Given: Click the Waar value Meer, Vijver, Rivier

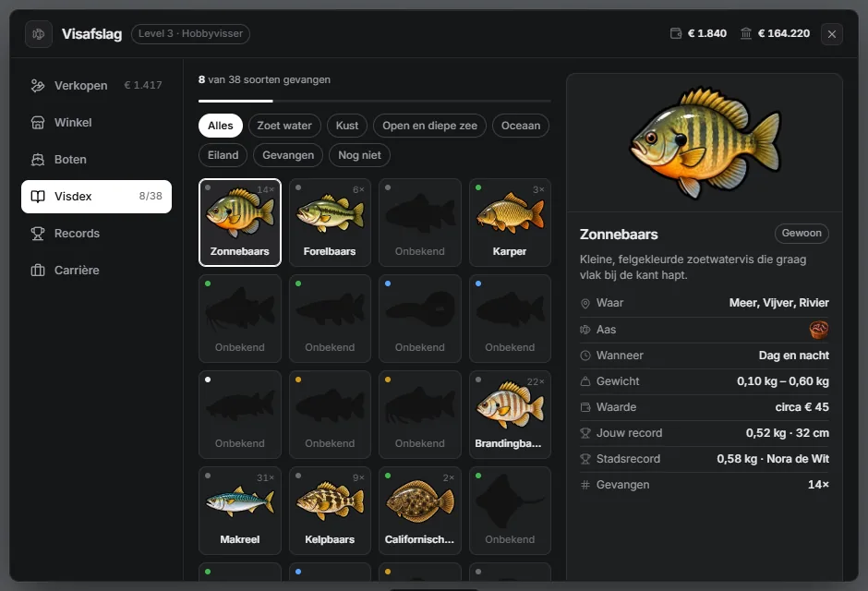Looking at the screenshot, I should point(778,303).
